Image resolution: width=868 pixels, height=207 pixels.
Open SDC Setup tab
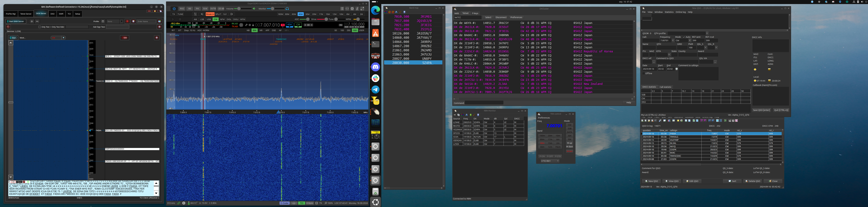[78, 14]
